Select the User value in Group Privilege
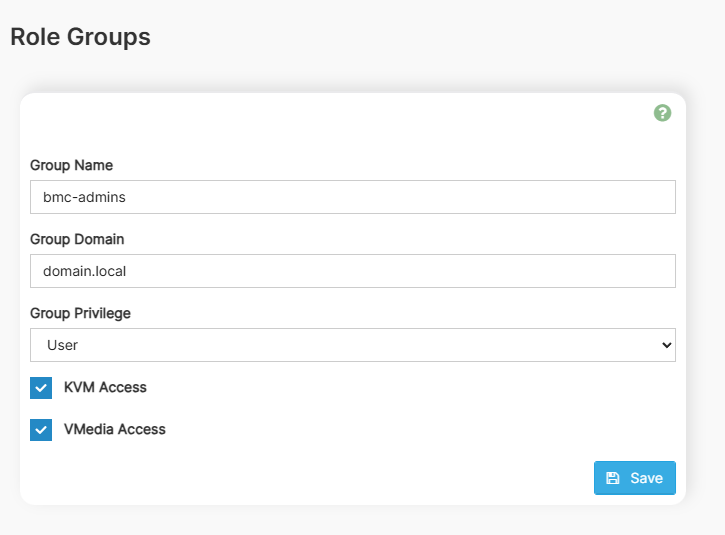 pos(63,345)
